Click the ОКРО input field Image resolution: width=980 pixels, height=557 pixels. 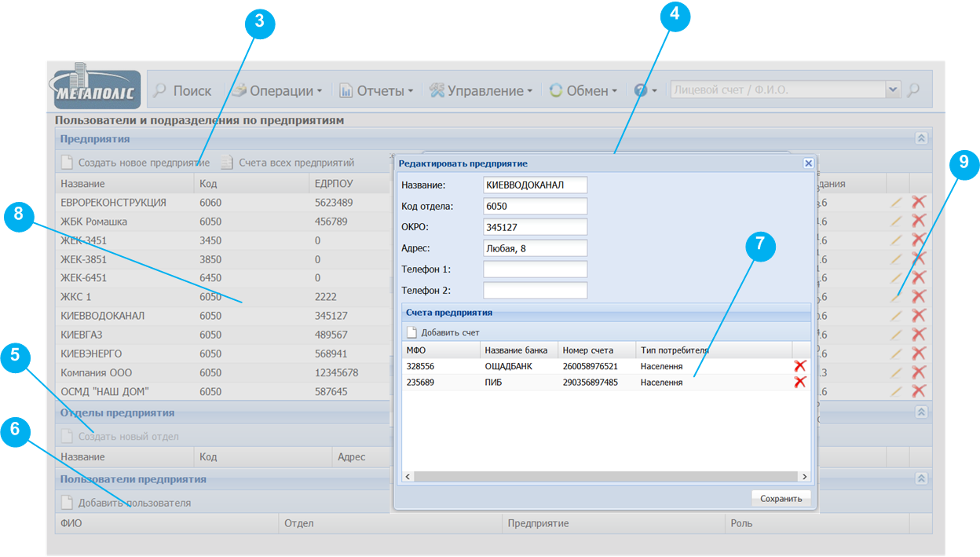pyautogui.click(x=536, y=227)
